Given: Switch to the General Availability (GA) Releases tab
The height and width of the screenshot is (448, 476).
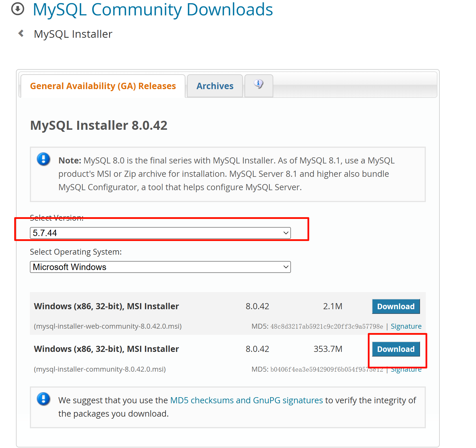Looking at the screenshot, I should click(103, 86).
